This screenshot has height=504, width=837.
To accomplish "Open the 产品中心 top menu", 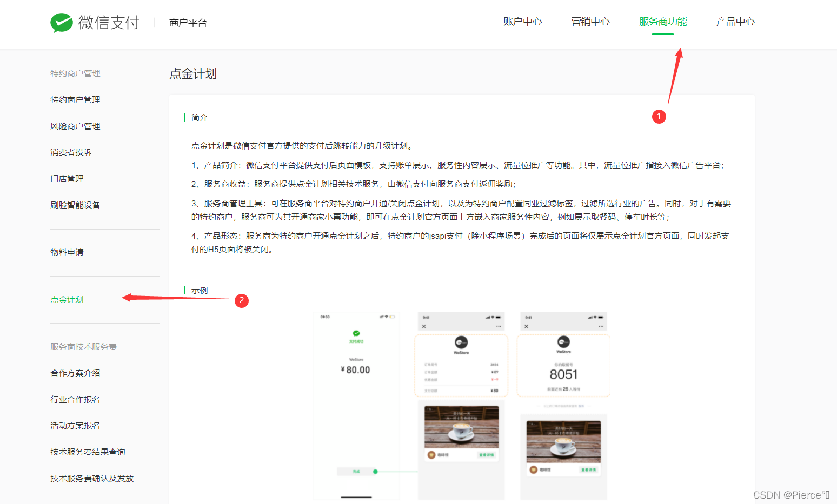I will pyautogui.click(x=735, y=22).
